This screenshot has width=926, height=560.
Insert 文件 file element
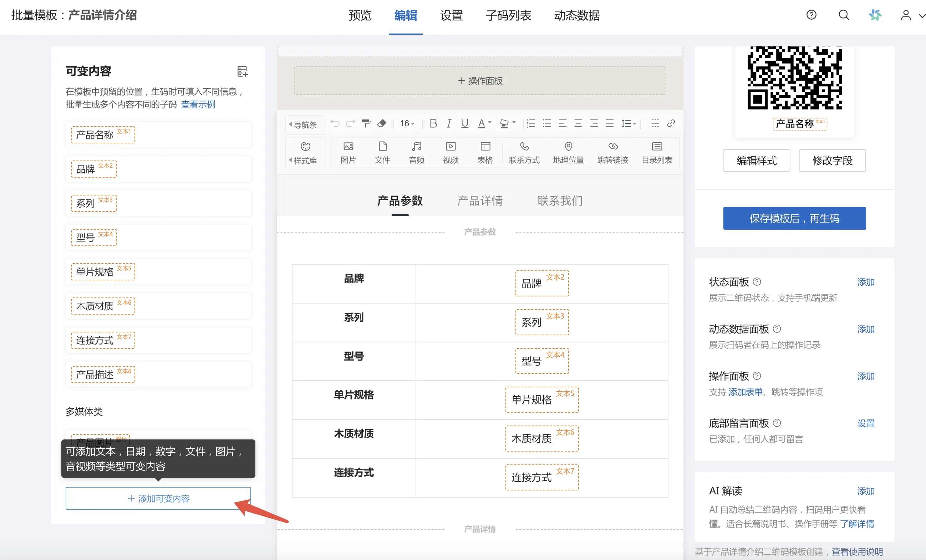click(x=382, y=153)
